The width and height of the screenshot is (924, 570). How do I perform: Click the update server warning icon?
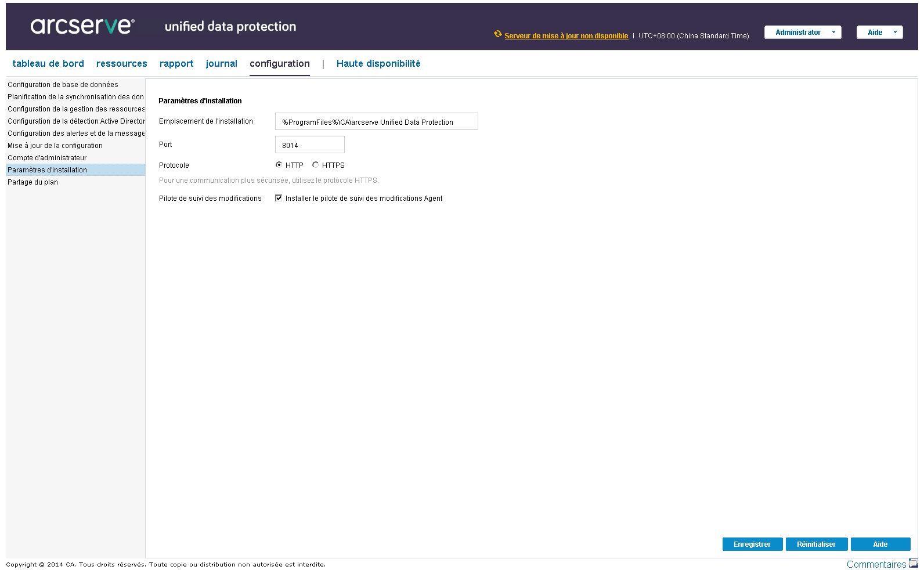[x=498, y=34]
